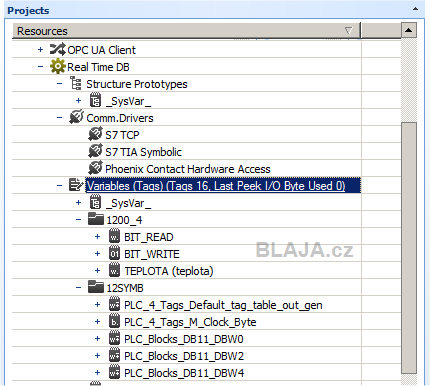Click the S7 TIA Symbolic driver icon

tap(95, 151)
